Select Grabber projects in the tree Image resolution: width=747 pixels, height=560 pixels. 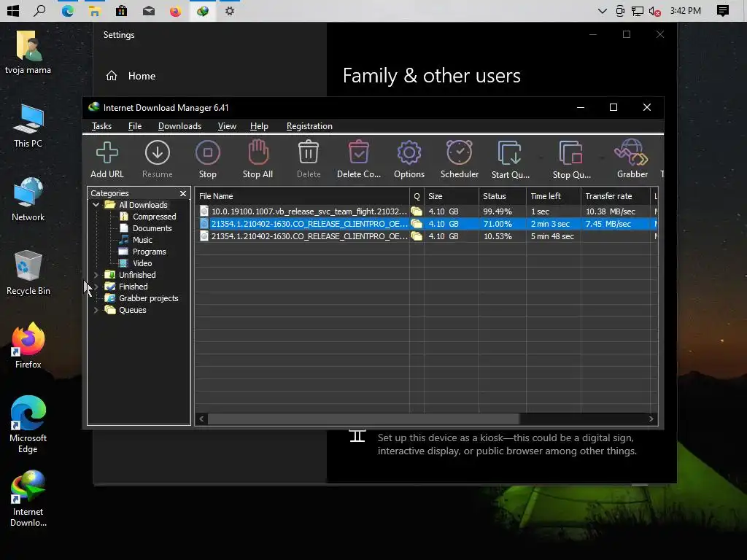pos(148,298)
